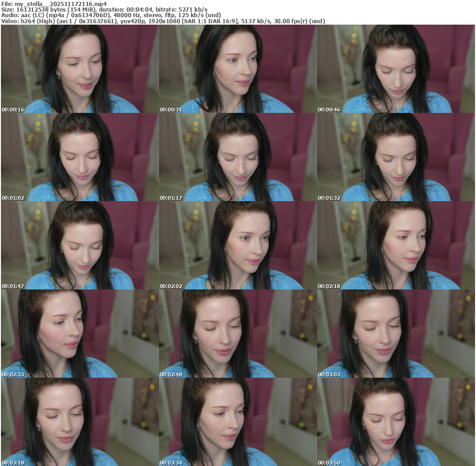Pick the frame at 00:02:02
Viewport: 476px width, 466px height.
coord(238,245)
